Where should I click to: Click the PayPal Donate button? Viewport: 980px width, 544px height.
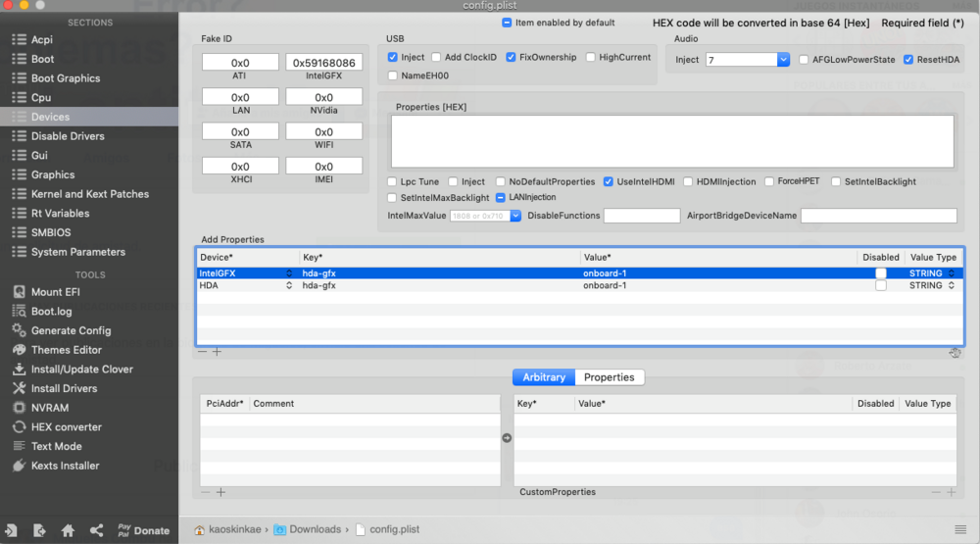142,530
